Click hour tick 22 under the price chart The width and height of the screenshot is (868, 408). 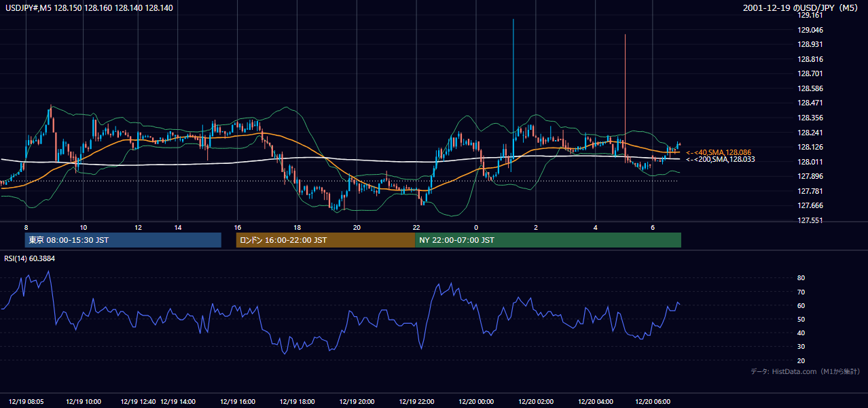(416, 227)
